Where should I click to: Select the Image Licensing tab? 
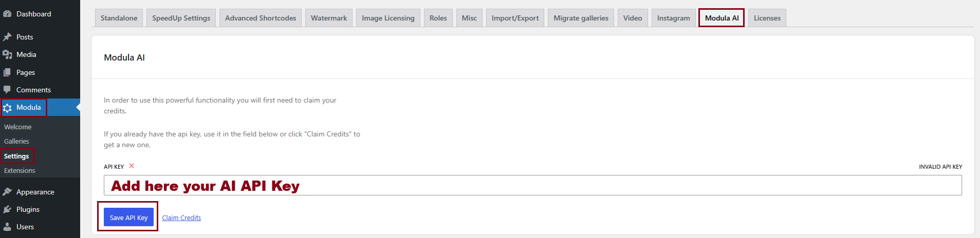click(388, 18)
